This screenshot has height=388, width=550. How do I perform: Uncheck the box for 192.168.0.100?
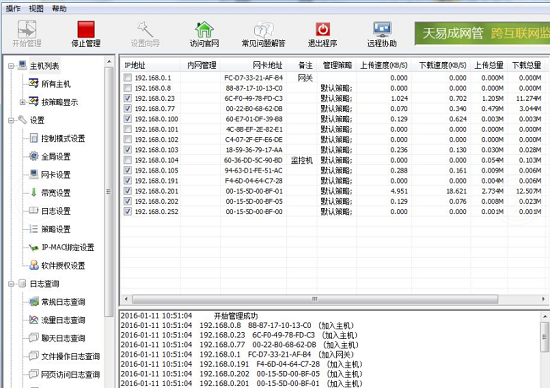tap(128, 119)
